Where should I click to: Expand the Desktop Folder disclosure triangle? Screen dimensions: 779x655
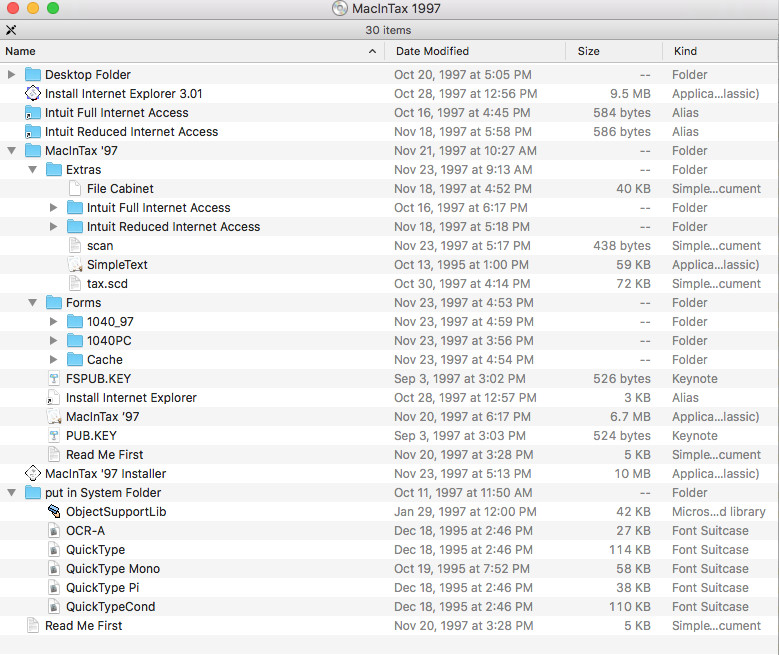11,75
